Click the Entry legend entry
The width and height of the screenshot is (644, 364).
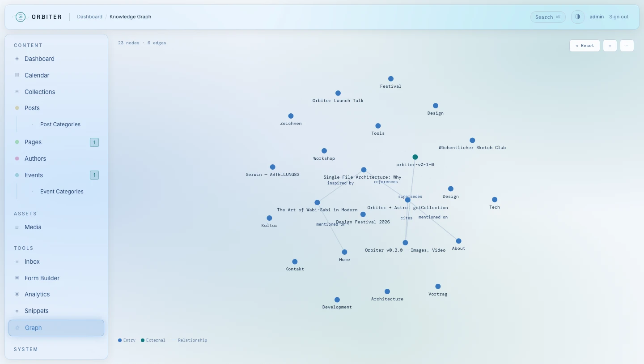[x=127, y=340]
